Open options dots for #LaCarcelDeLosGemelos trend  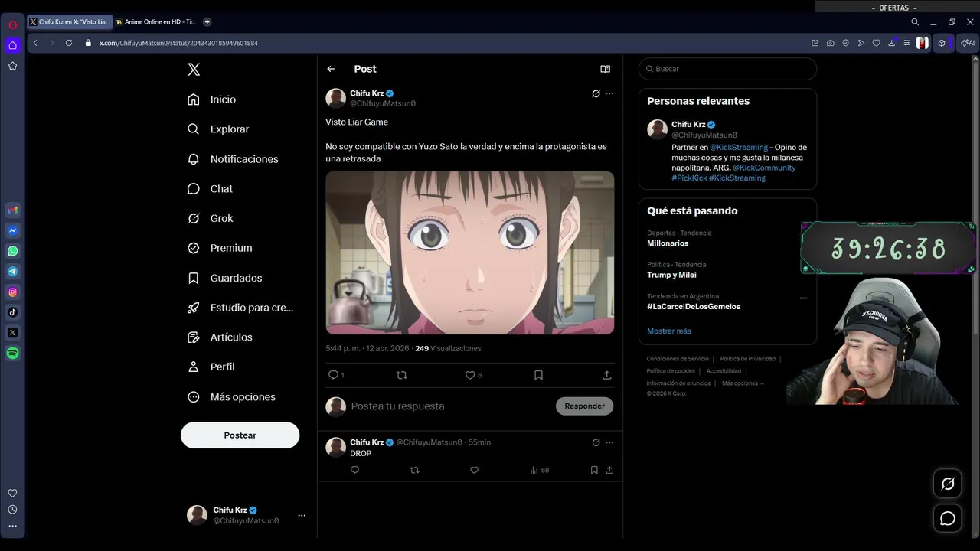pyautogui.click(x=803, y=298)
